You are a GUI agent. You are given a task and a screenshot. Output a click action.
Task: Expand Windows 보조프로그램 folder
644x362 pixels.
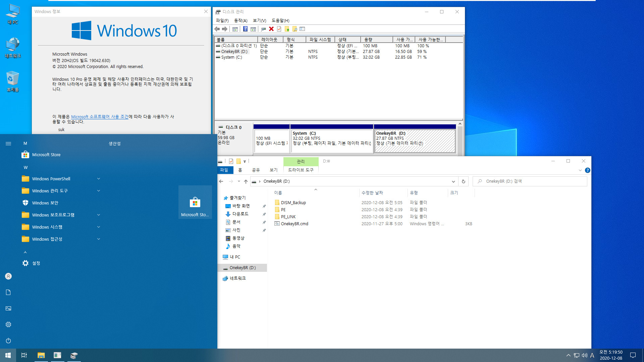(99, 215)
